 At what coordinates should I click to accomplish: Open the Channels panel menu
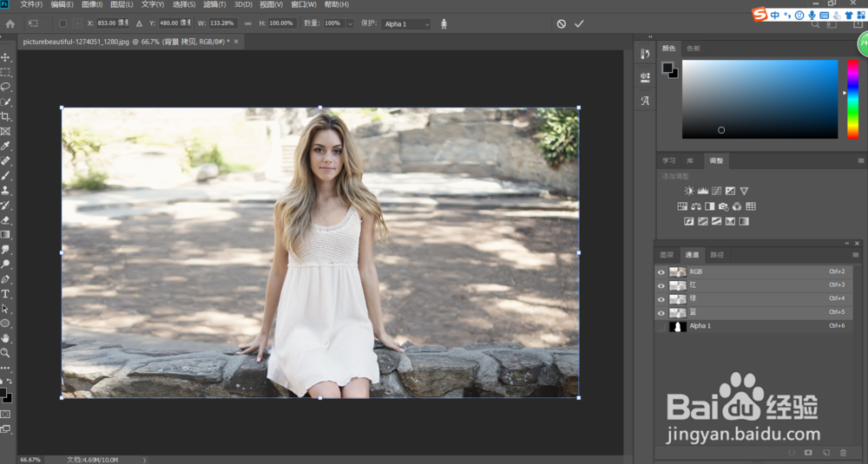pyautogui.click(x=856, y=255)
